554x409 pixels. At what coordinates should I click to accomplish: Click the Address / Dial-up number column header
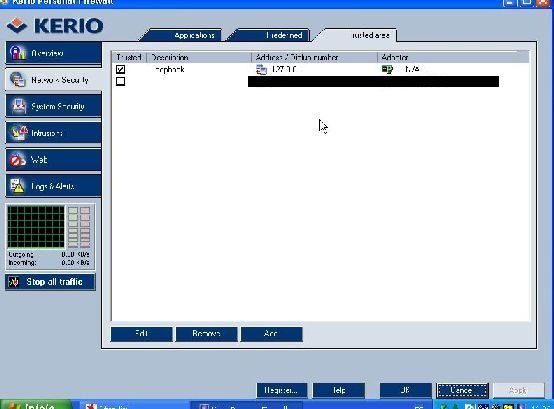tap(314, 57)
